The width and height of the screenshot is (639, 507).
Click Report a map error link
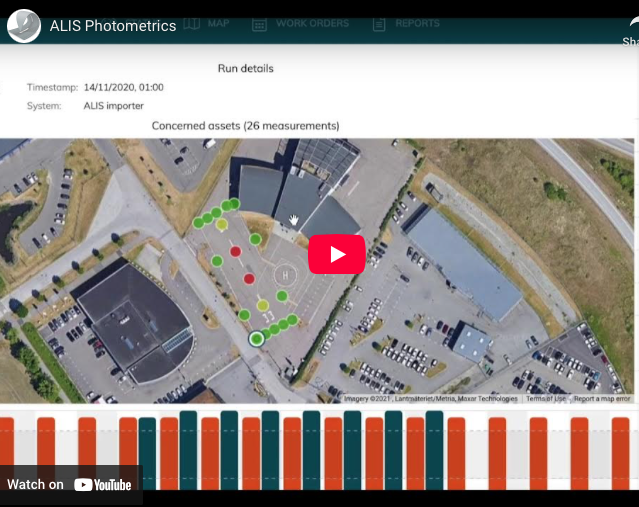[x=602, y=398]
